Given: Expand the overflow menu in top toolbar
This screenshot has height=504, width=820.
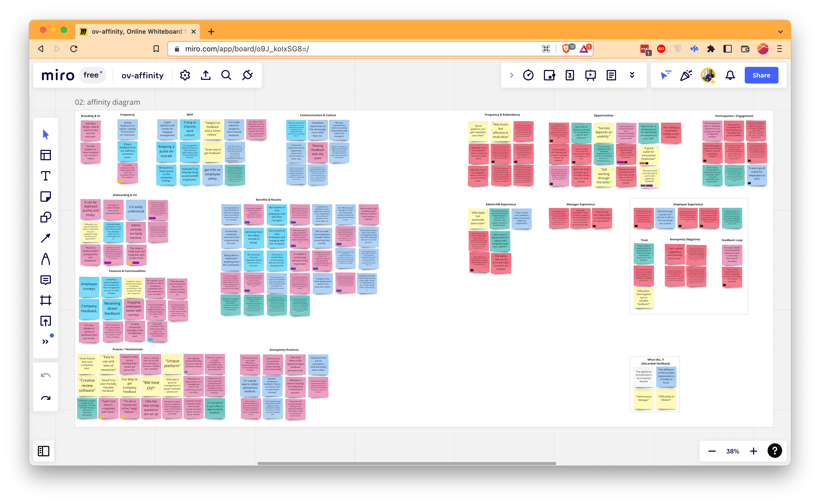Looking at the screenshot, I should pos(632,75).
